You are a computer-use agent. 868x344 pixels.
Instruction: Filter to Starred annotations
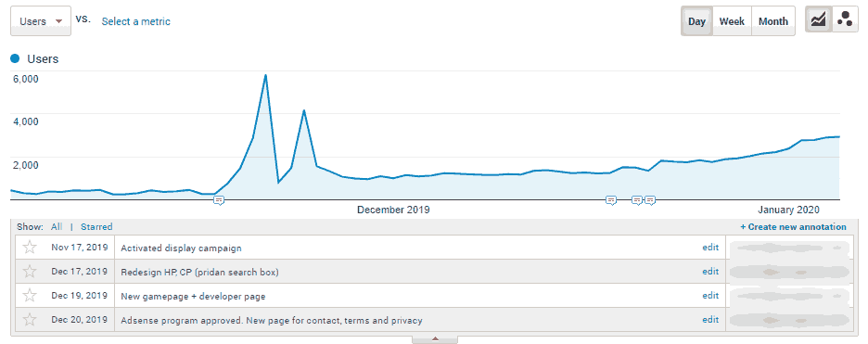[96, 227]
